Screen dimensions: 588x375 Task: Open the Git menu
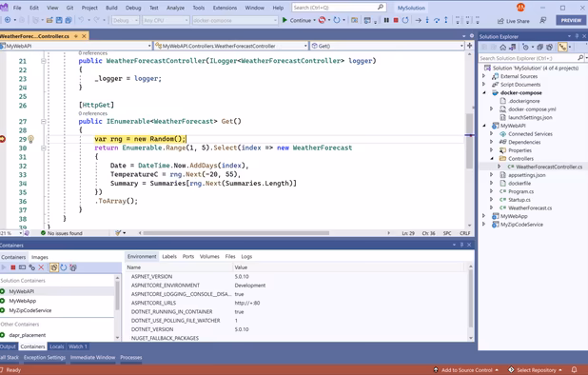click(69, 8)
